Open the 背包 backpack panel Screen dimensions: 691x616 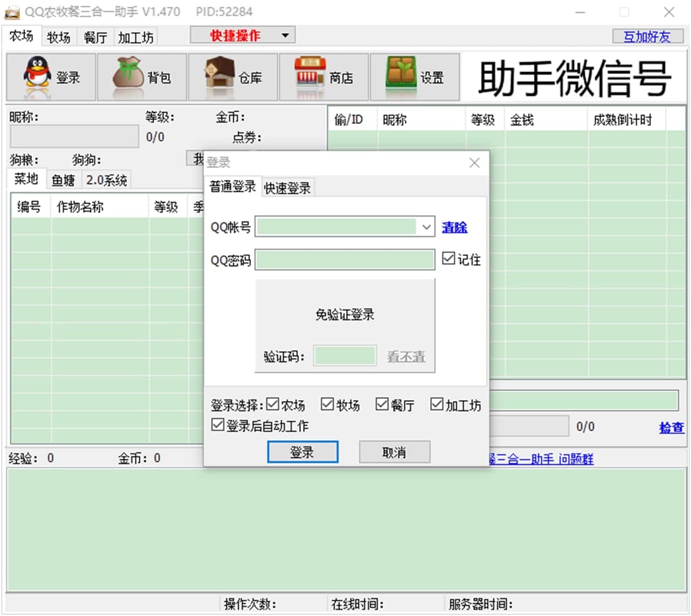[141, 75]
